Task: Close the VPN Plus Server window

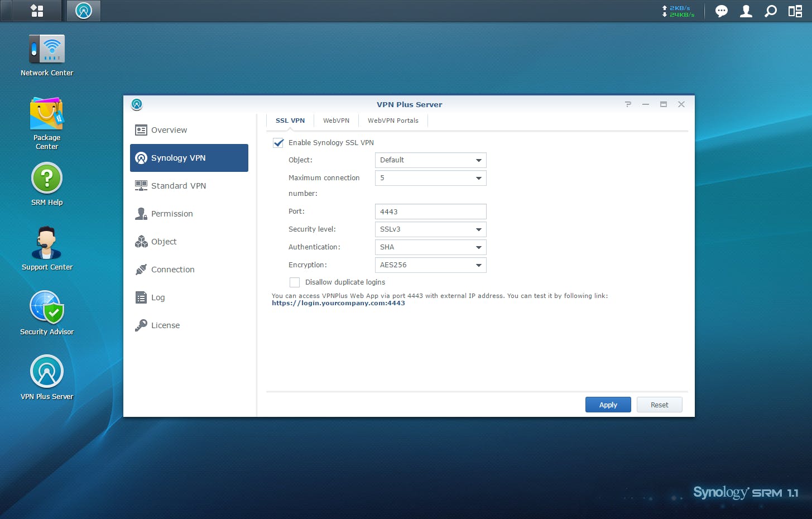Action: (681, 104)
